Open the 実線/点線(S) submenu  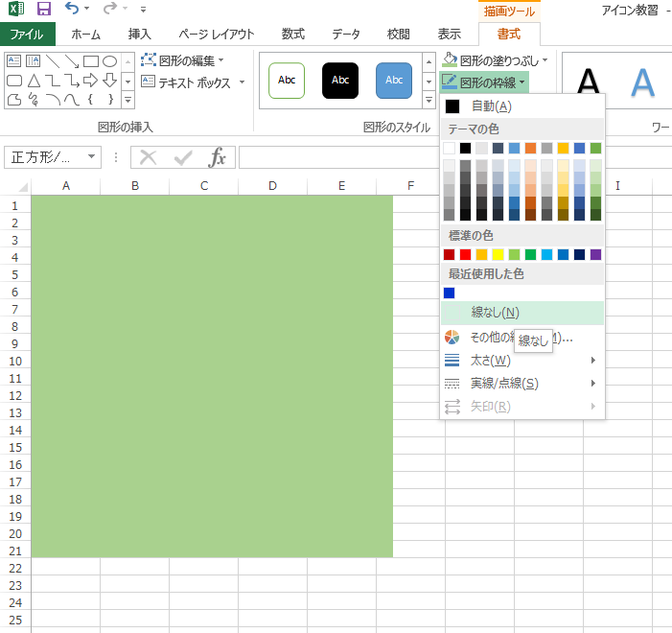coord(522,383)
